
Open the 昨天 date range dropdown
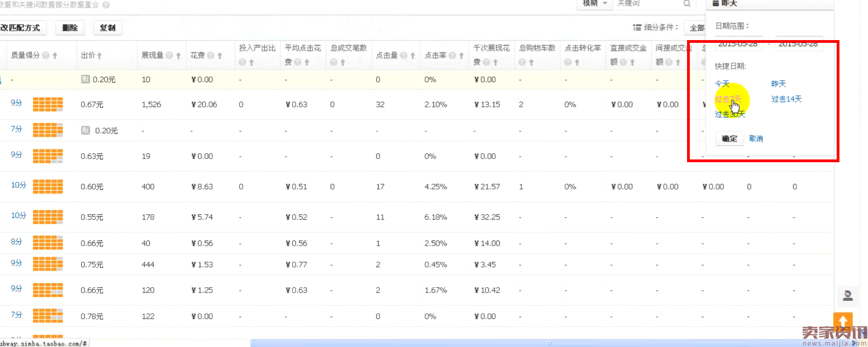click(769, 4)
